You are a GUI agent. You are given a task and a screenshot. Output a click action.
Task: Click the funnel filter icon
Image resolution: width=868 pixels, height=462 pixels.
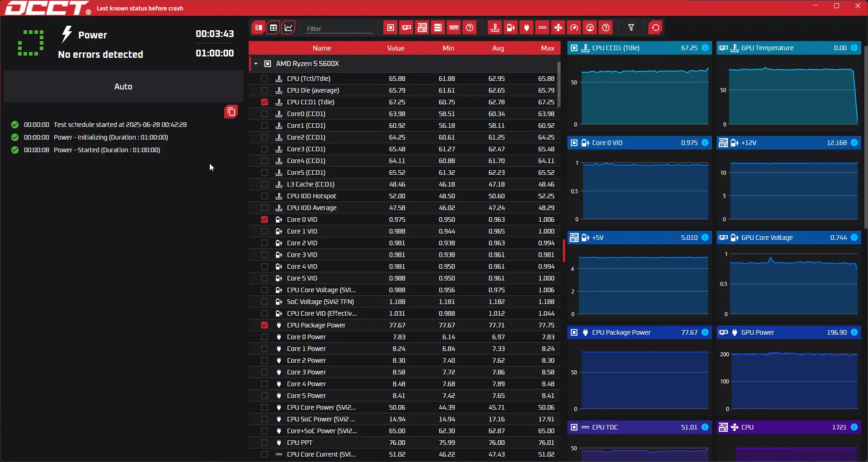[631, 28]
